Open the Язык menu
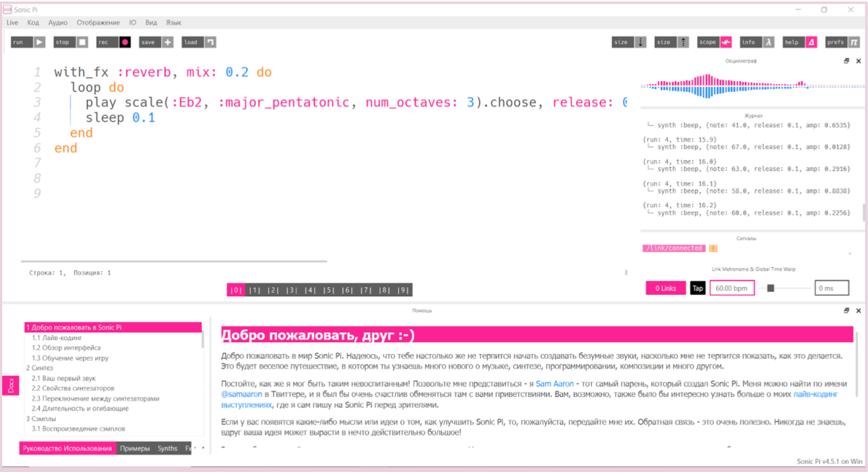Screen dimensions: 868x472 pos(173,22)
